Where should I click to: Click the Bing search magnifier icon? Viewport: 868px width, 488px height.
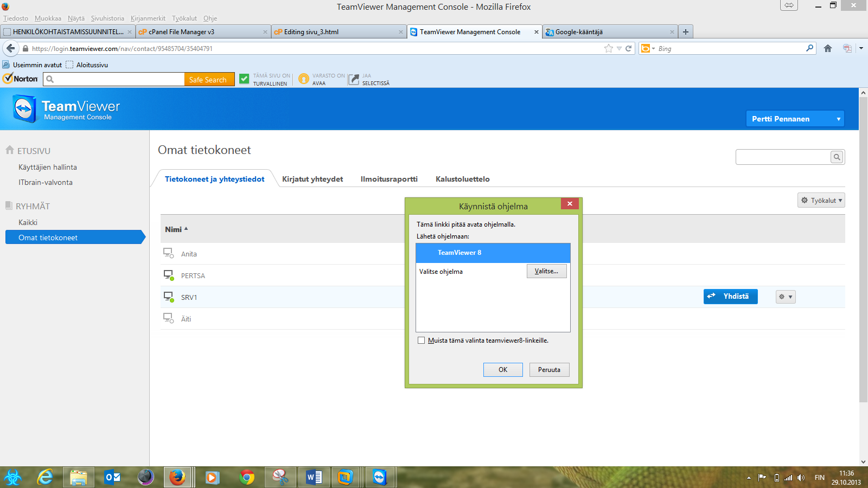(x=810, y=48)
